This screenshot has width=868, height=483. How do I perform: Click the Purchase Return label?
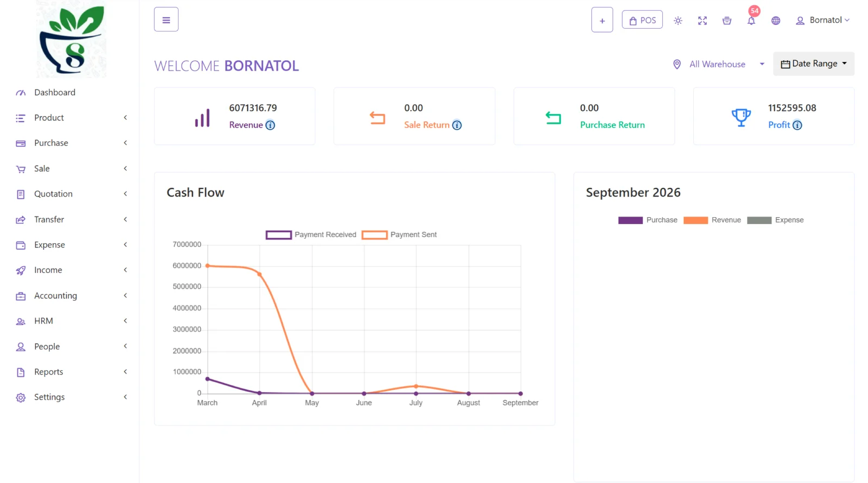[612, 125]
